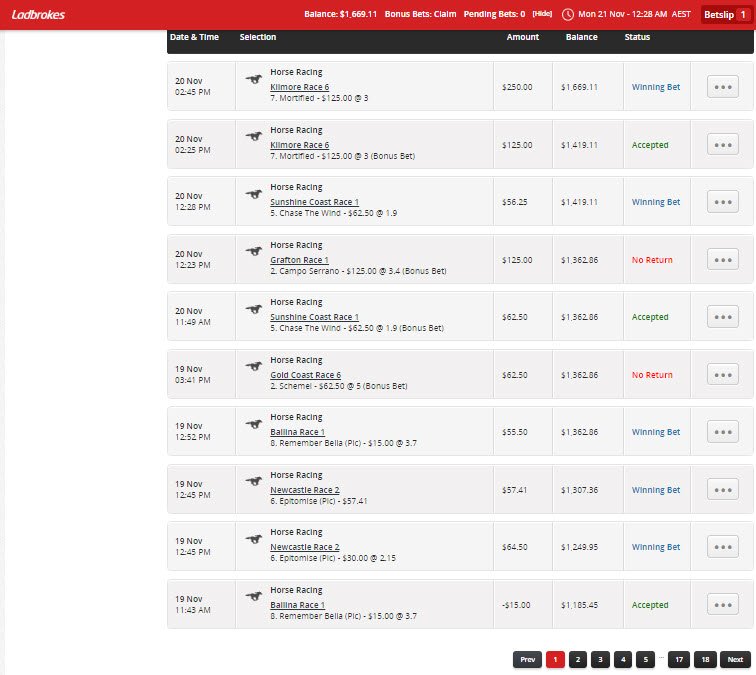The height and width of the screenshot is (675, 756).
Task: Claim bonus bets link
Action: tap(420, 14)
